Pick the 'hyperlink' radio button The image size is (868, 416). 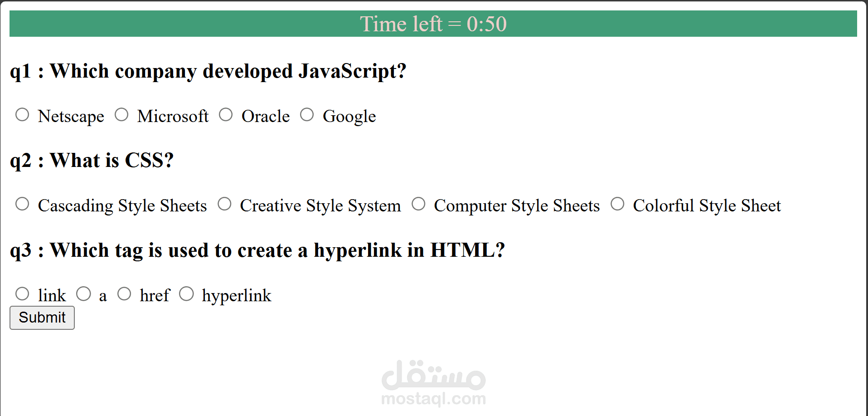click(186, 294)
